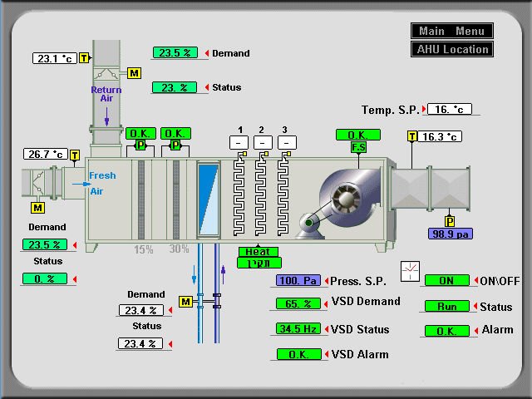Click the fresh air Demand 23.5 % value

(45, 244)
